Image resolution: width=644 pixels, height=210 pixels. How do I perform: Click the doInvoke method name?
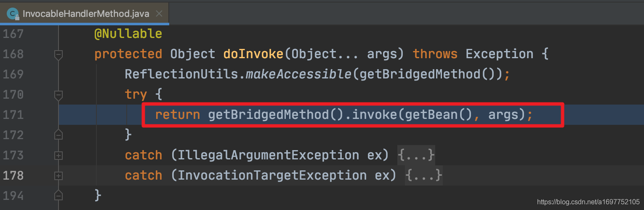click(253, 54)
